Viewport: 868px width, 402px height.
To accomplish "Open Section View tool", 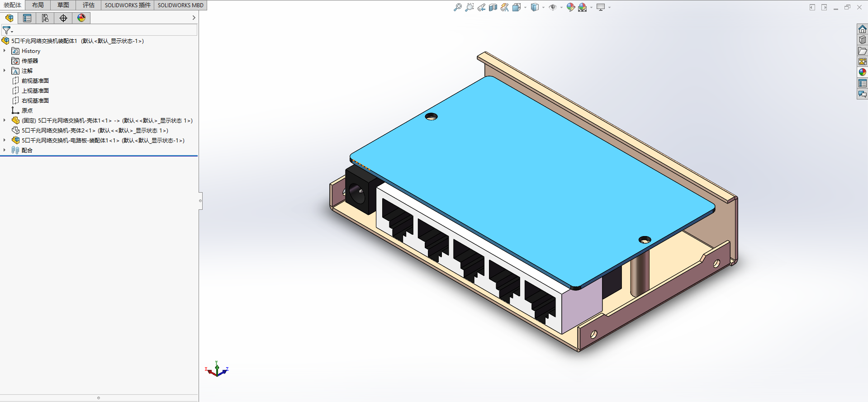I will (493, 7).
